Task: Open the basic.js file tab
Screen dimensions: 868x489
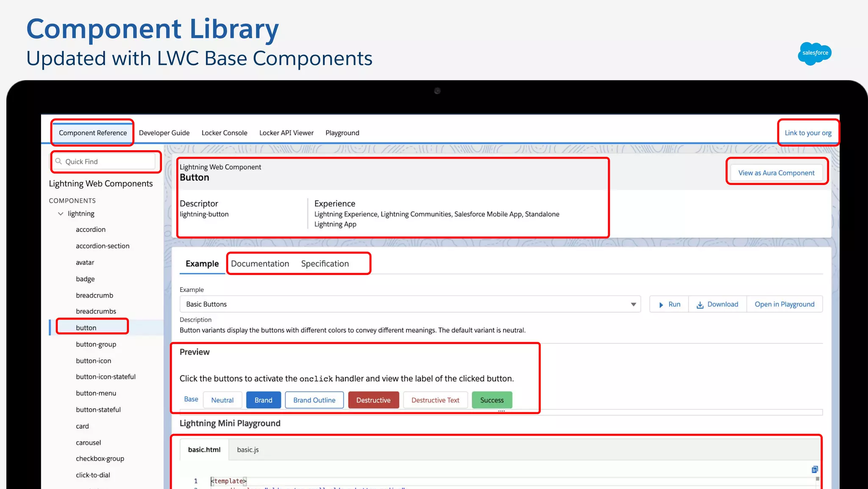Action: [248, 450]
